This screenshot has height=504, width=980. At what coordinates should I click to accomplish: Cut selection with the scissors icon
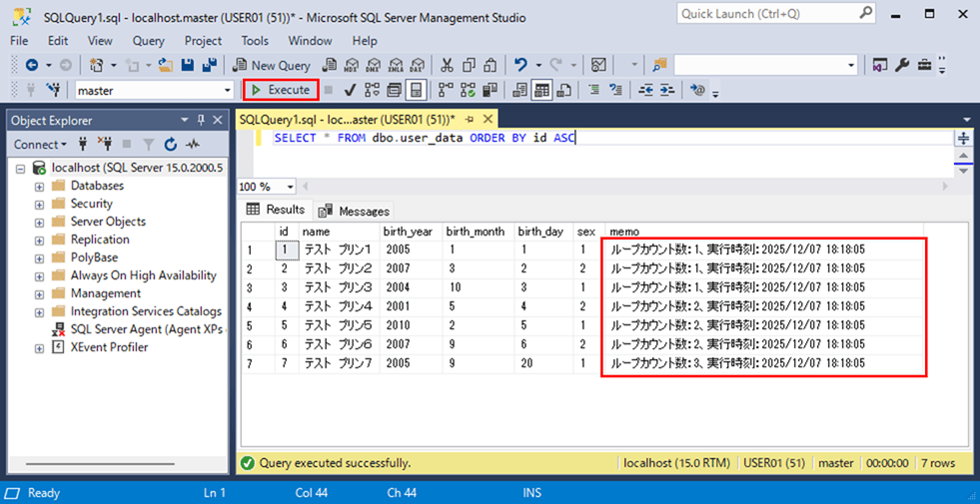(x=447, y=65)
